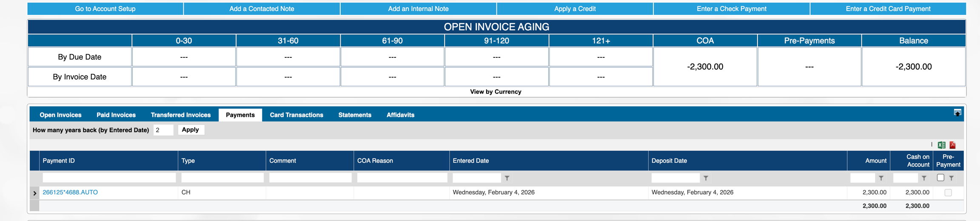Screen dimensions: 980x221
Task: Open the Card Transactions tab
Action: 296,115
